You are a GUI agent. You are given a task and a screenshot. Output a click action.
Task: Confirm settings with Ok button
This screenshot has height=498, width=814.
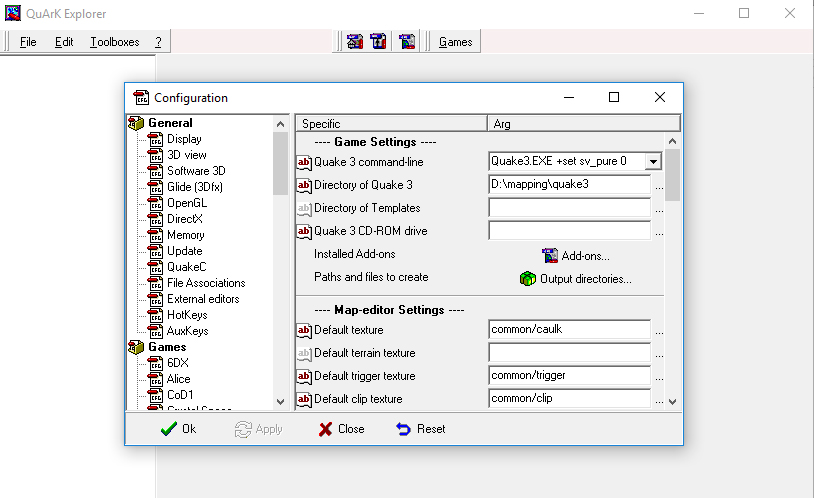(x=178, y=429)
